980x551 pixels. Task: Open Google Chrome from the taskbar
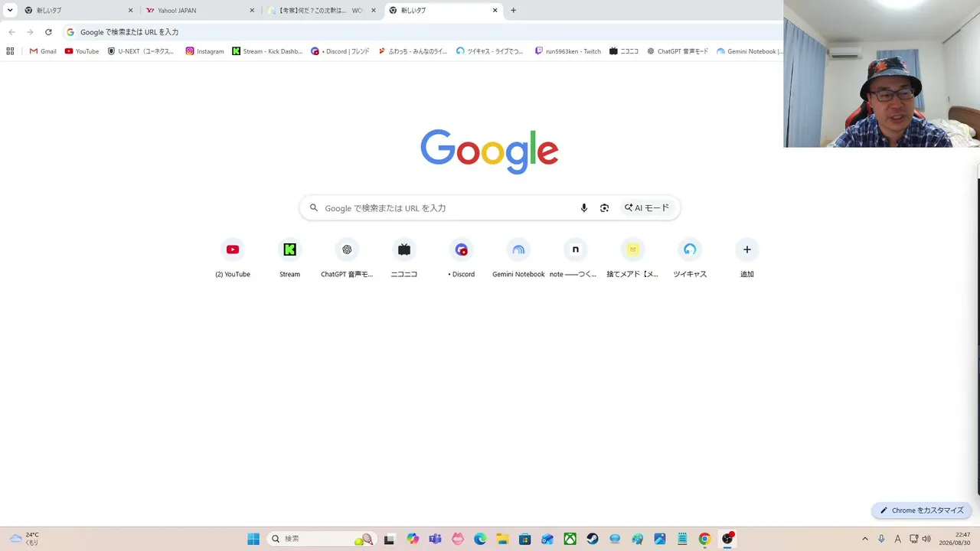(704, 539)
